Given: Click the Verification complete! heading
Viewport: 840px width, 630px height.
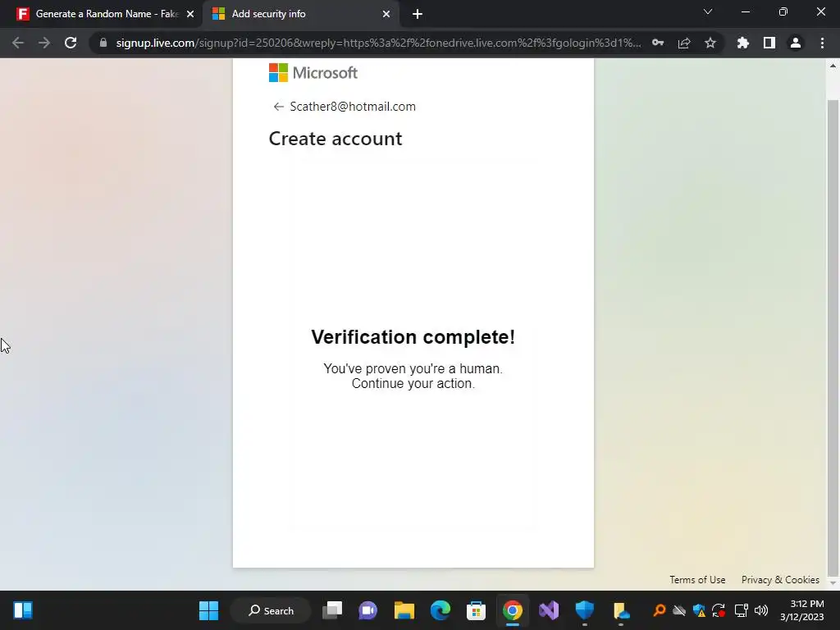Looking at the screenshot, I should point(413,337).
